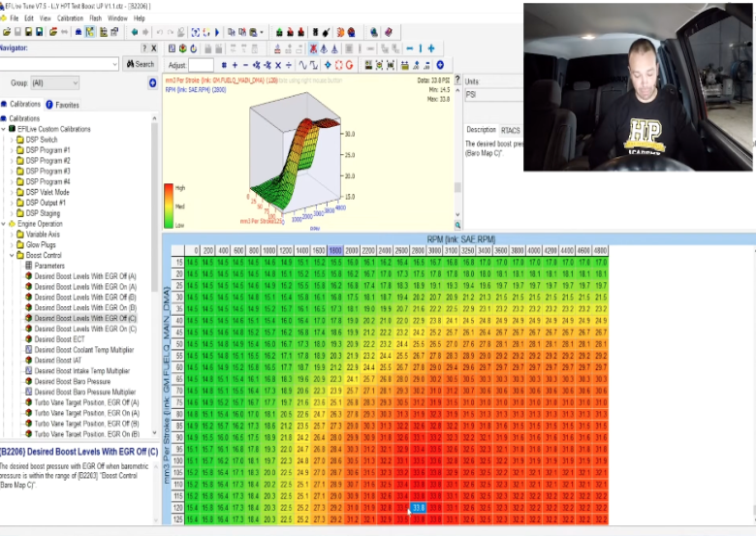Click the highlighted navigator toggle icon
This screenshot has height=536, width=756.
[x=90, y=32]
